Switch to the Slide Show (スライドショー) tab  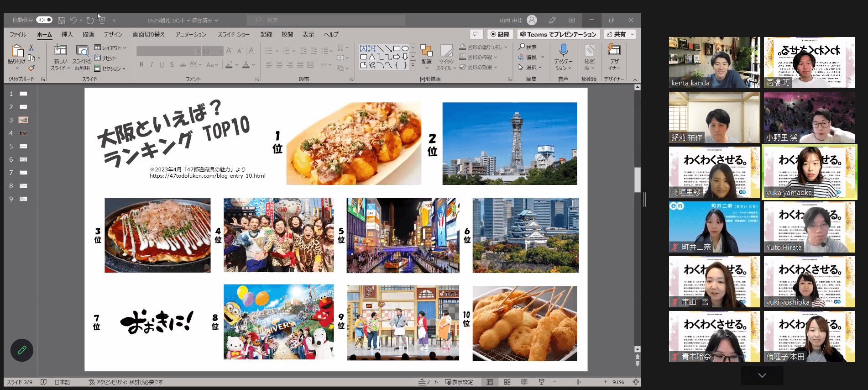click(233, 34)
